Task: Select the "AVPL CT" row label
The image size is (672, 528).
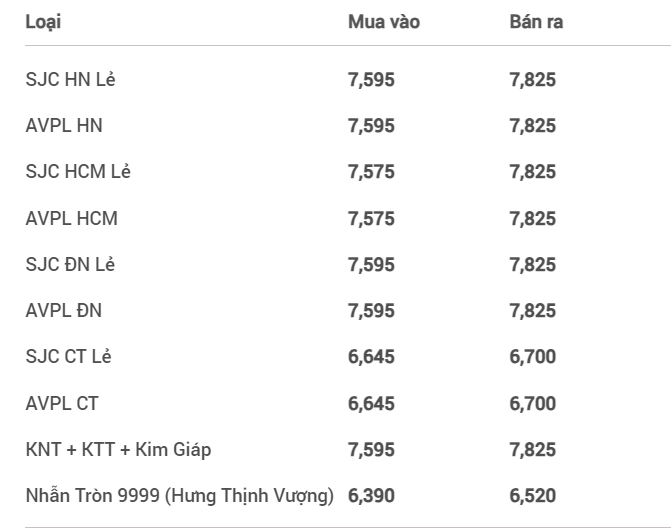Action: tap(62, 402)
